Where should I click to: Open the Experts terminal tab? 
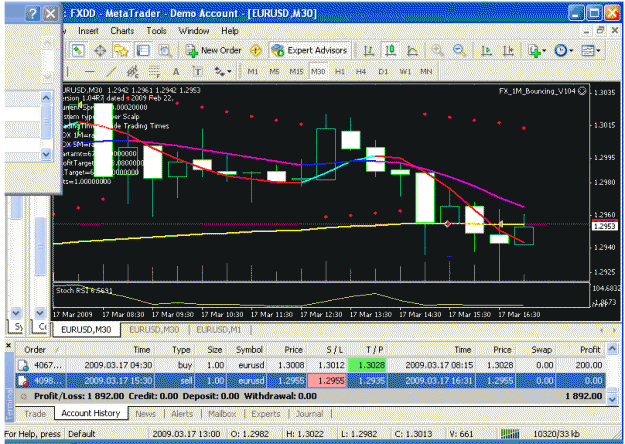coord(266,414)
